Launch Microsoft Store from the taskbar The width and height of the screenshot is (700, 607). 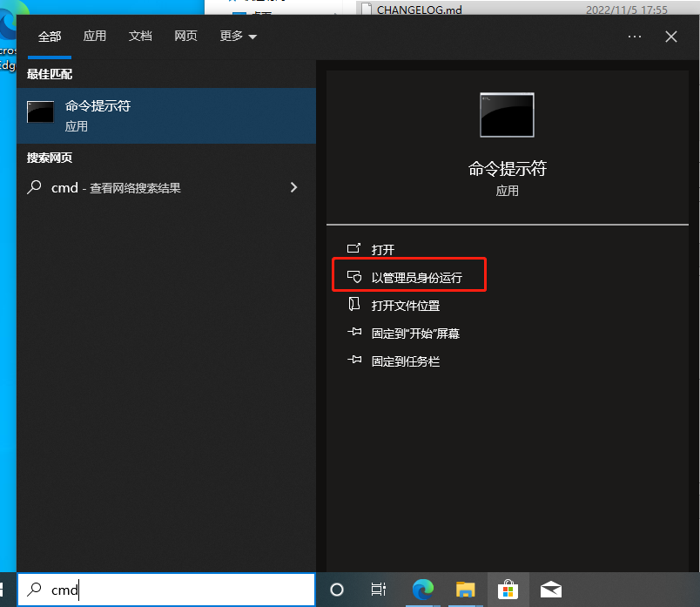coord(508,590)
